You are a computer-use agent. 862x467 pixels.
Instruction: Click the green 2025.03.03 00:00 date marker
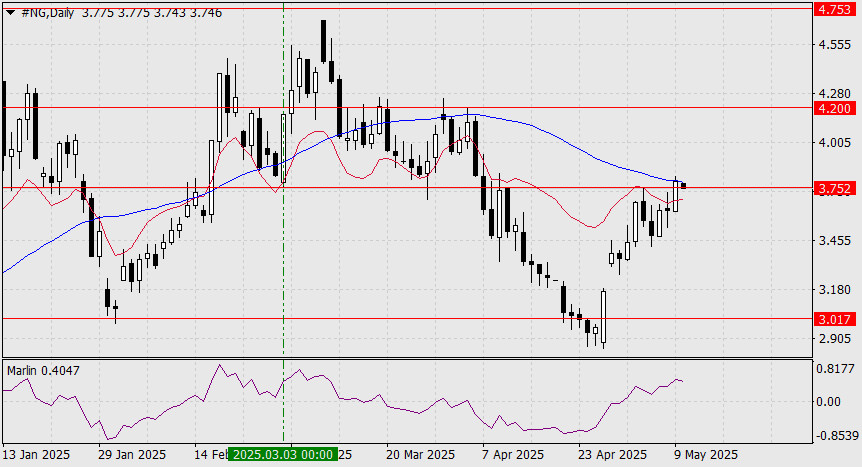283,454
